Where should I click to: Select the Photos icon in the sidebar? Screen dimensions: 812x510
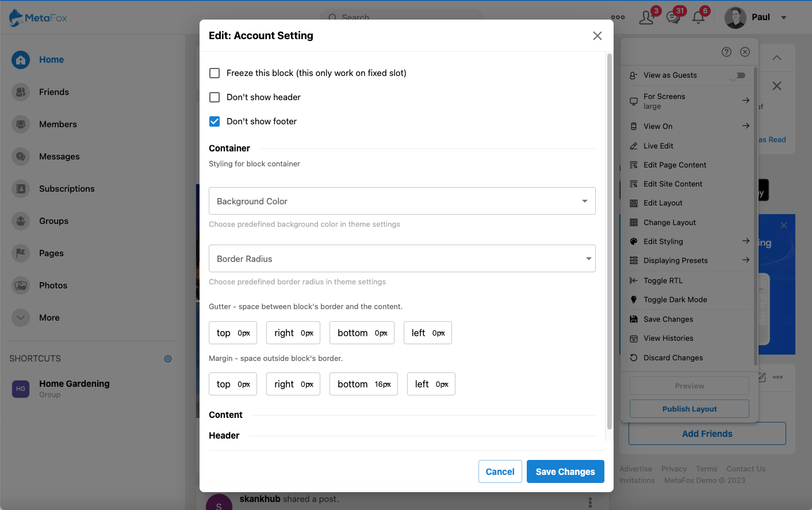tap(21, 285)
